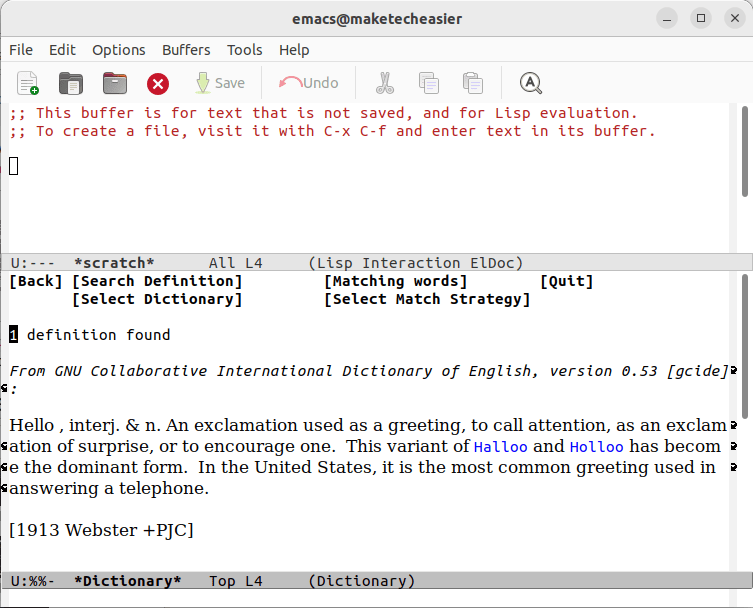Click the '1 definition found' text
Viewport: 753px width, 608px height.
(90, 335)
